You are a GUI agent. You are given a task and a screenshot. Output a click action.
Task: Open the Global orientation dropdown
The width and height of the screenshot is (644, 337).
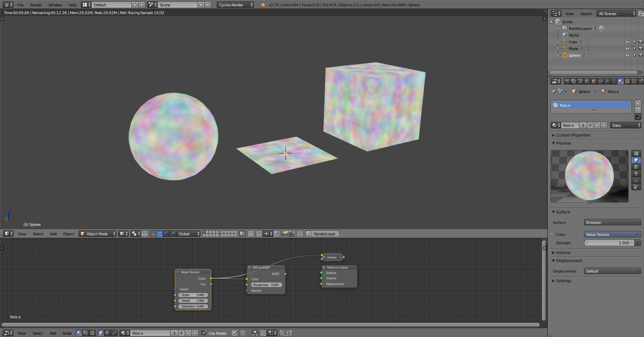189,234
